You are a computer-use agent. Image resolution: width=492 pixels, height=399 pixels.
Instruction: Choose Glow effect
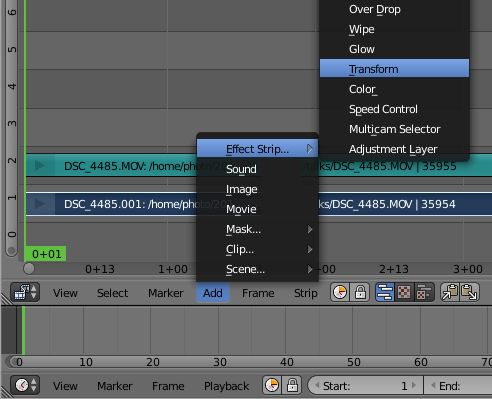coord(394,49)
